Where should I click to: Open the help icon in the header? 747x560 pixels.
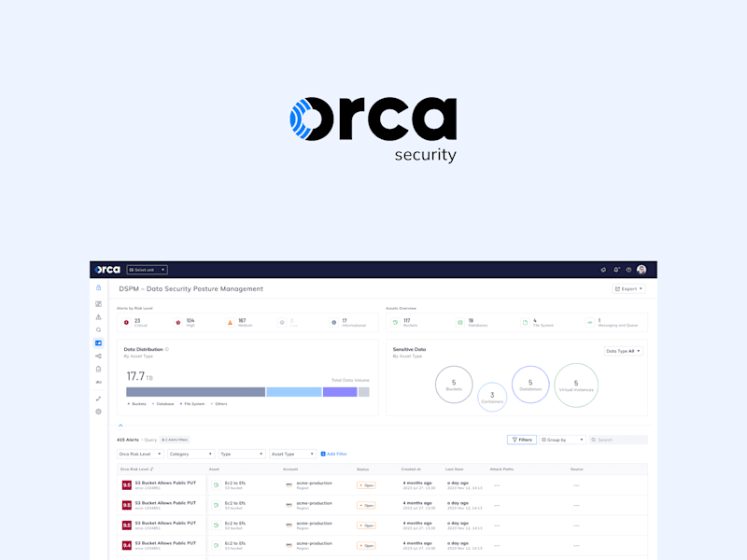pos(628,270)
